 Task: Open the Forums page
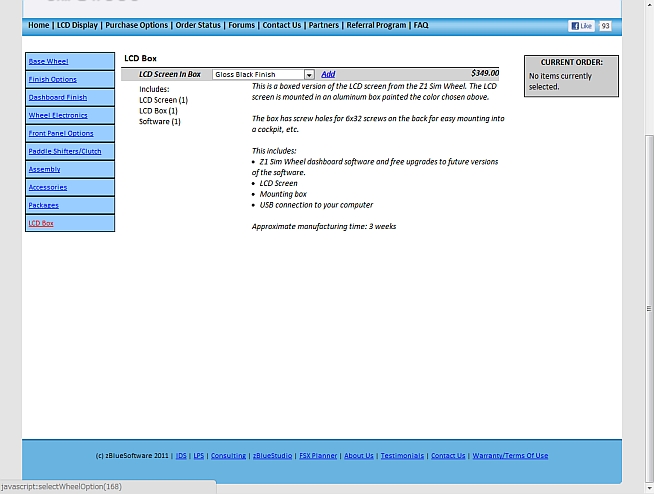tap(241, 25)
